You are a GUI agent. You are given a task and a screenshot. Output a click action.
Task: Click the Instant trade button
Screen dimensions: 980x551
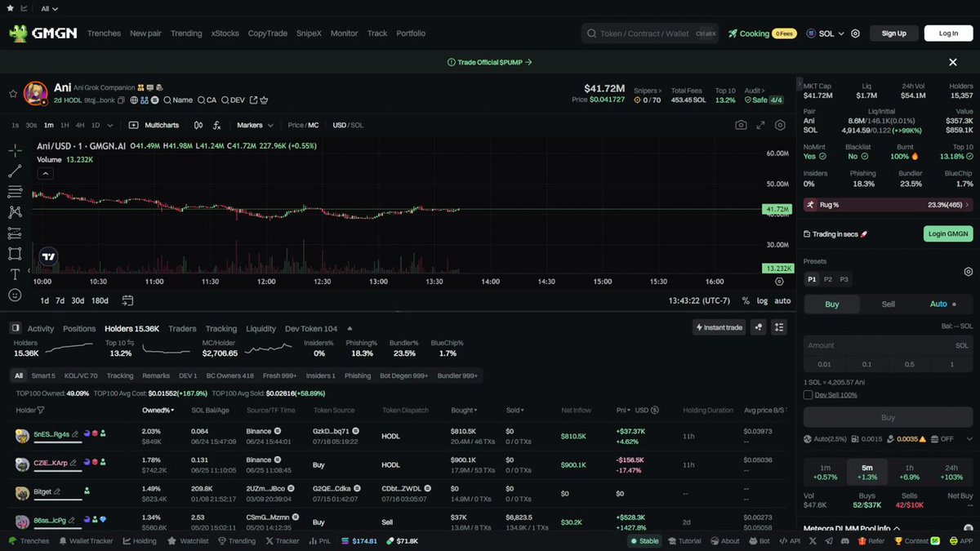point(719,327)
